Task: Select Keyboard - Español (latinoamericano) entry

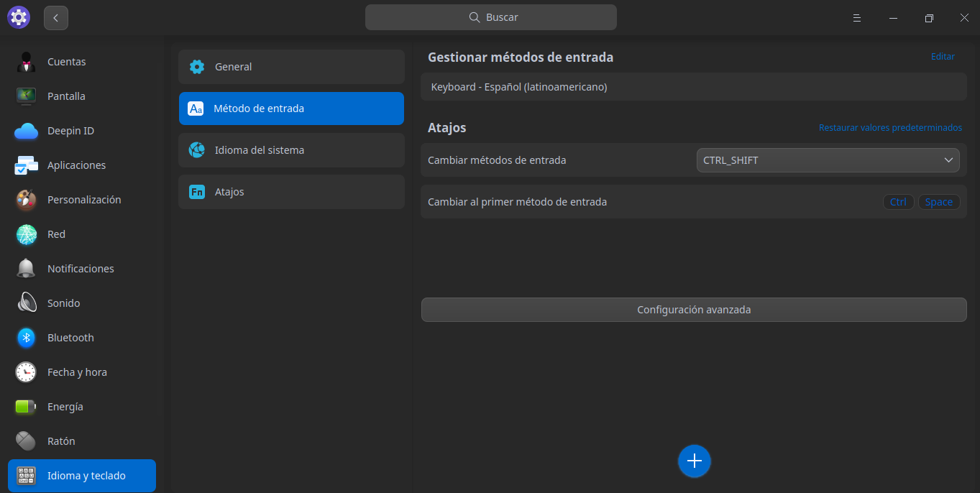Action: [694, 87]
